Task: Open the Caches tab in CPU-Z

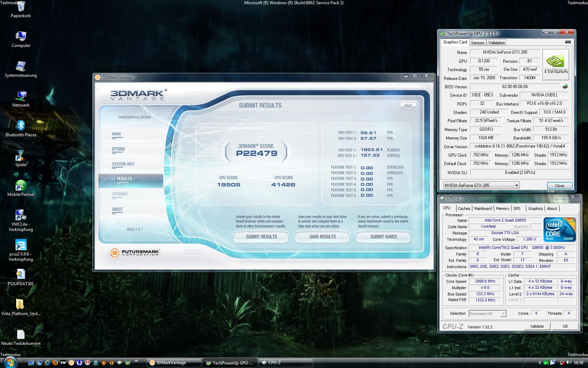Action: pyautogui.click(x=464, y=209)
